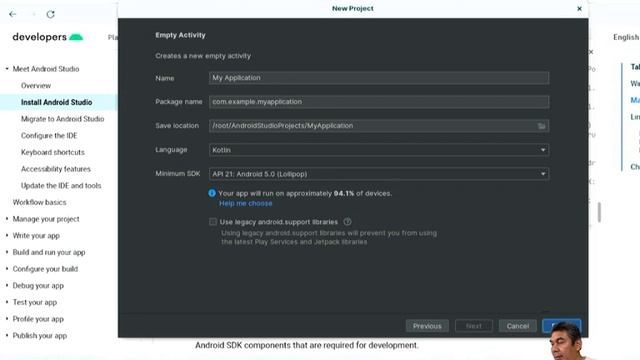Viewport: 640px width, 360px height.
Task: Open Accessibility features page
Action: (56, 169)
